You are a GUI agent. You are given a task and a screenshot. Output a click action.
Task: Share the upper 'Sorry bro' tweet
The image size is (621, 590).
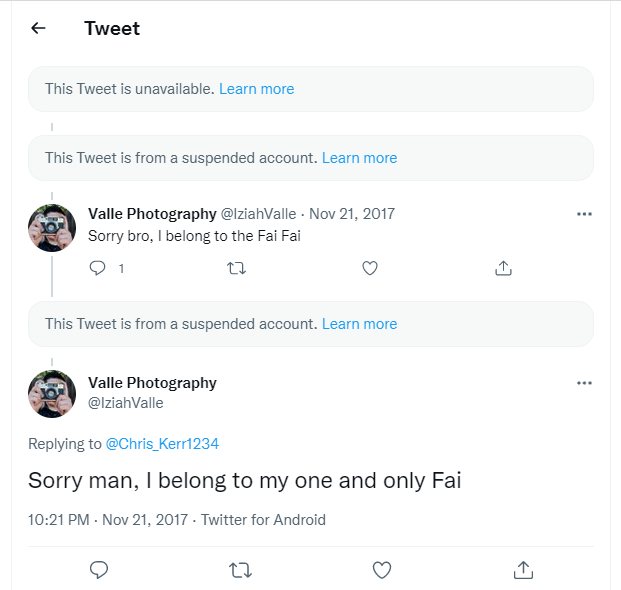(504, 268)
